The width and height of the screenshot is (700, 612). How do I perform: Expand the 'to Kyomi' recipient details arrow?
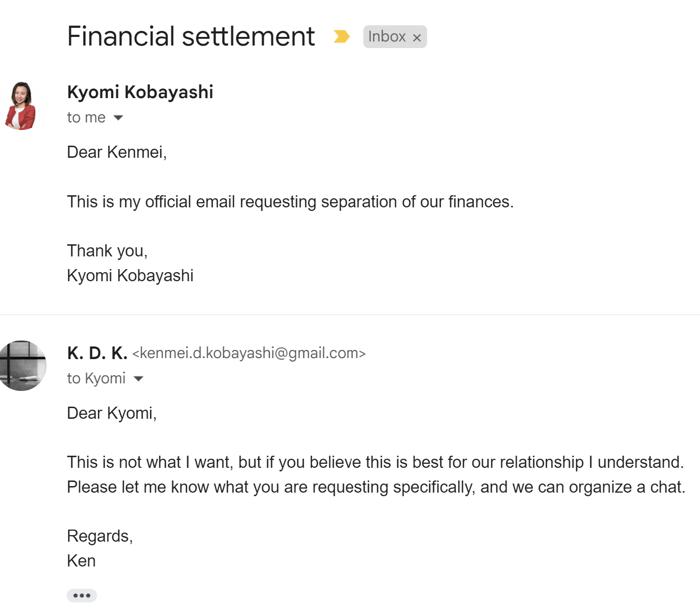click(138, 378)
